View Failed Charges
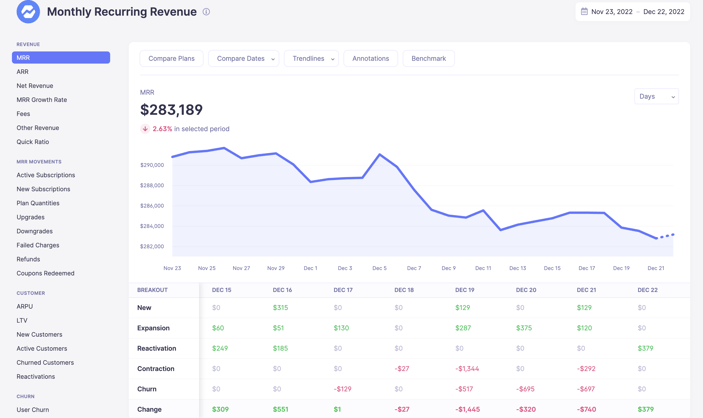This screenshot has width=703, height=418. [38, 245]
